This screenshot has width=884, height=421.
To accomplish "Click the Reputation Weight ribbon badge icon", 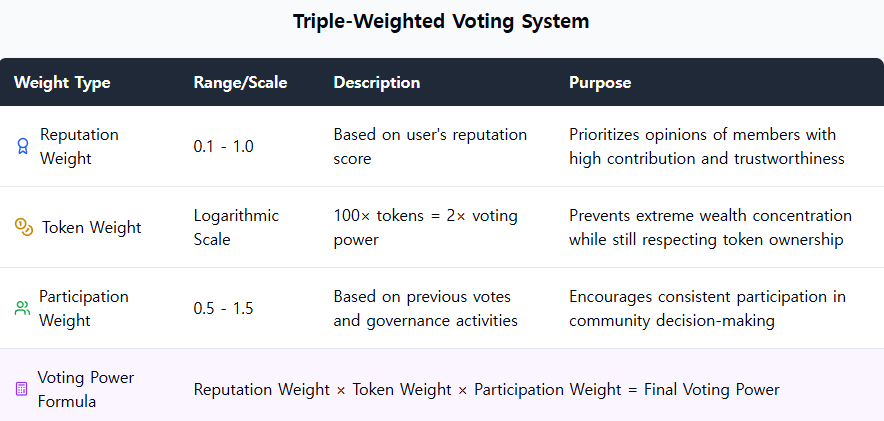I will pos(22,147).
